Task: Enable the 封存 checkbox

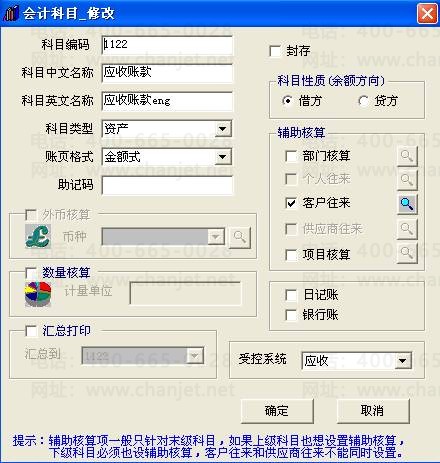Action: [x=275, y=51]
